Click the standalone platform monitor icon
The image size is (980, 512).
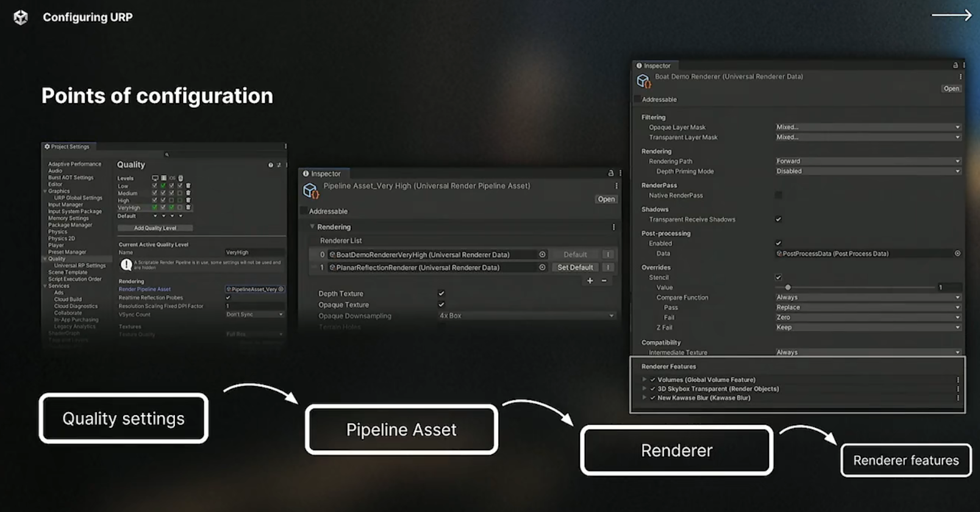(155, 178)
